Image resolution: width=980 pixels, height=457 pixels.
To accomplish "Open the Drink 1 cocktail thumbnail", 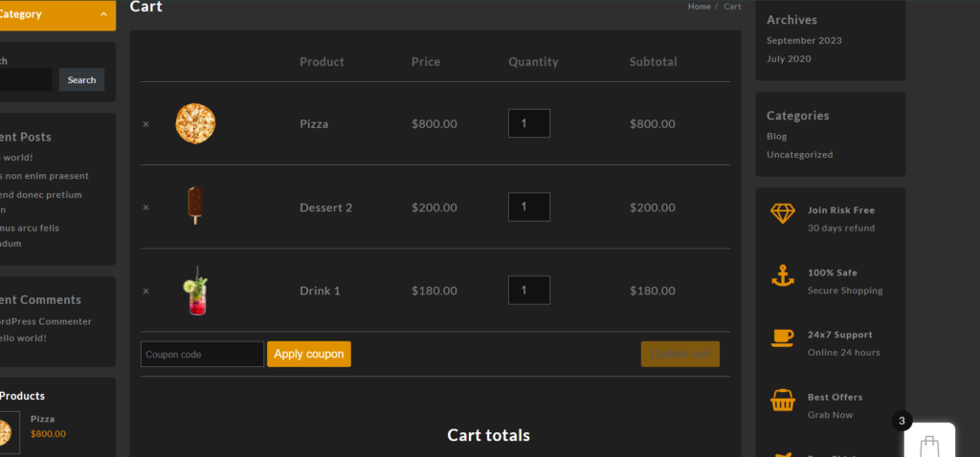I will click(195, 291).
